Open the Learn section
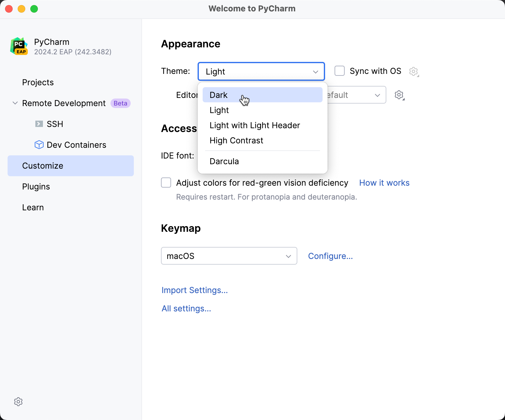Viewport: 505px width, 420px height. [33, 207]
